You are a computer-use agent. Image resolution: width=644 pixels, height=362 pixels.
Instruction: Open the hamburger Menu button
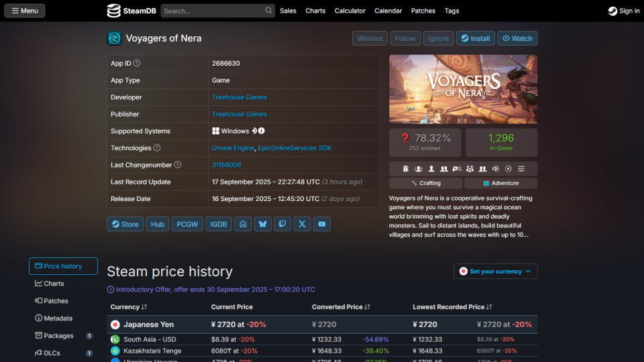pyautogui.click(x=25, y=11)
